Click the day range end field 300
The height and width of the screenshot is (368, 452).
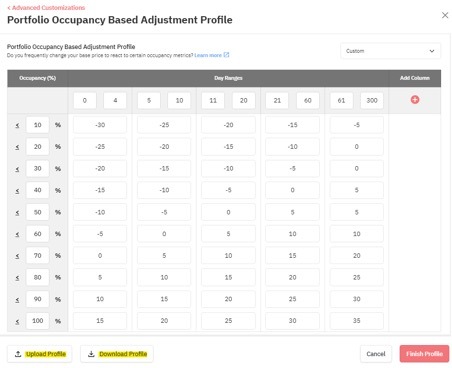click(x=372, y=100)
